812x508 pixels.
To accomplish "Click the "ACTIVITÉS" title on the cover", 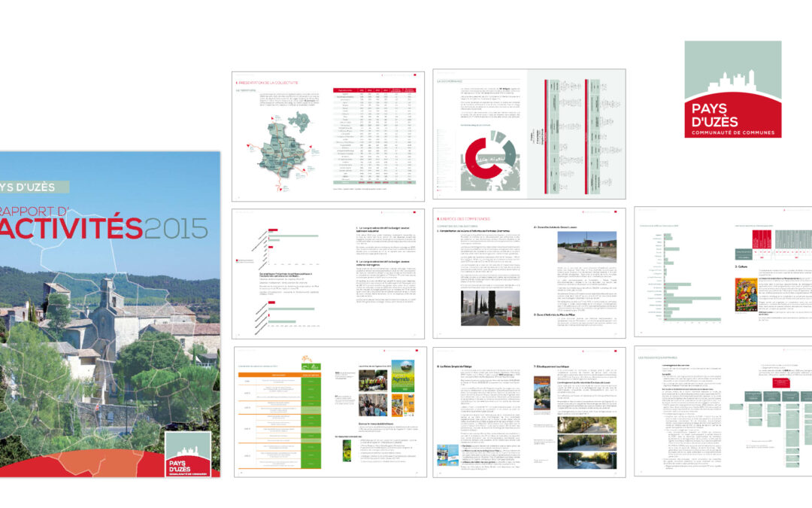I will pyautogui.click(x=71, y=229).
